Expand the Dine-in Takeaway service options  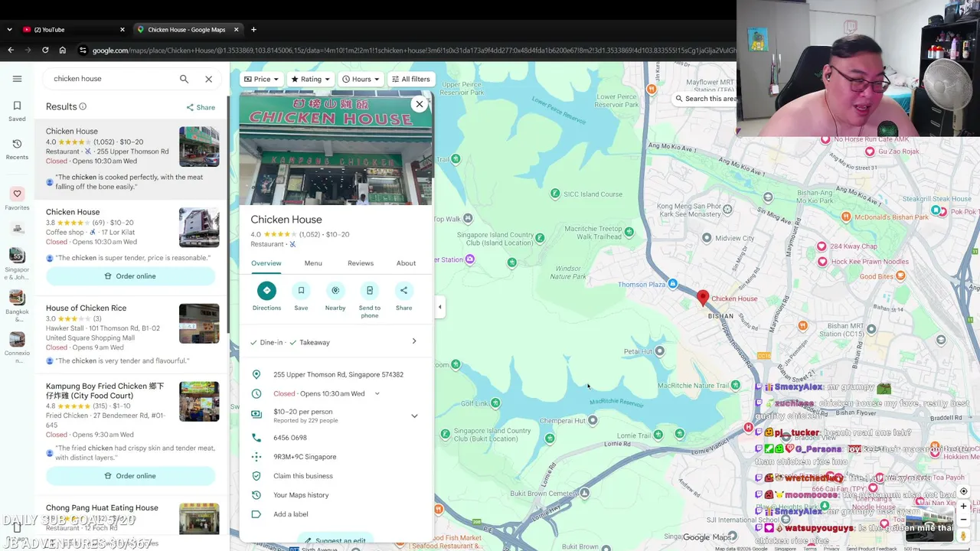(x=414, y=341)
